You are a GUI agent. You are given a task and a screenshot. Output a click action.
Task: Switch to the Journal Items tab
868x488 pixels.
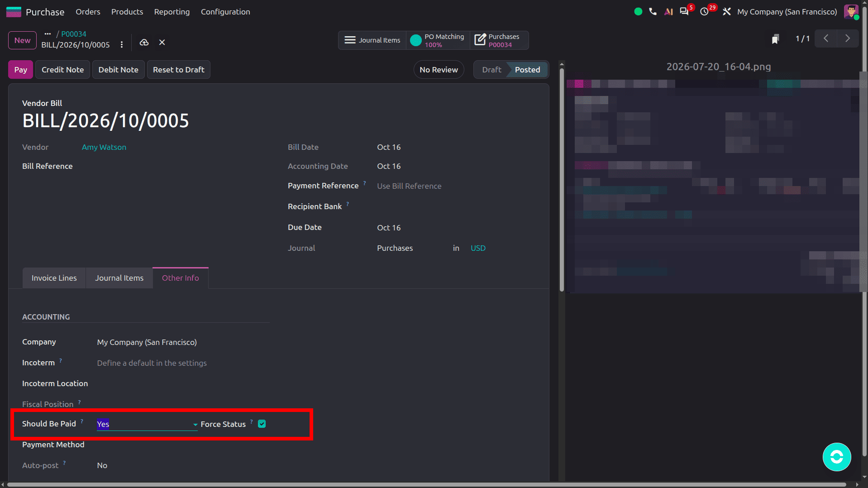pyautogui.click(x=119, y=278)
